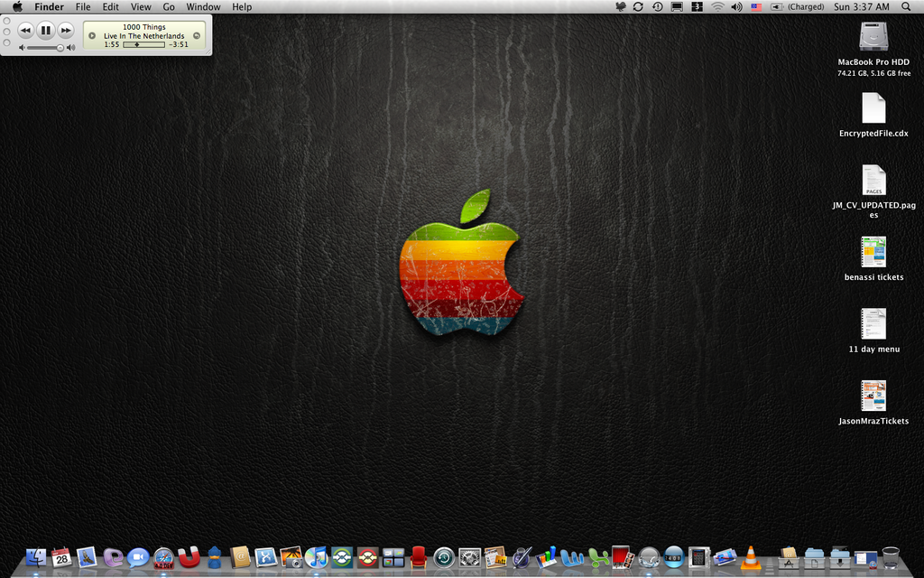Click left arrow in iTunes track display
This screenshot has width=924, height=578.
point(92,35)
